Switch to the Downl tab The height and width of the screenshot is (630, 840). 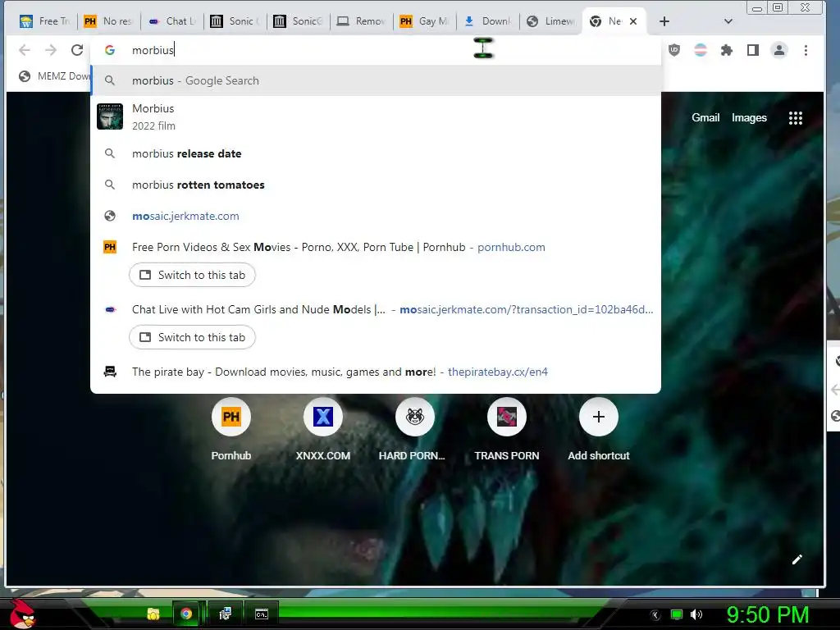tap(488, 21)
